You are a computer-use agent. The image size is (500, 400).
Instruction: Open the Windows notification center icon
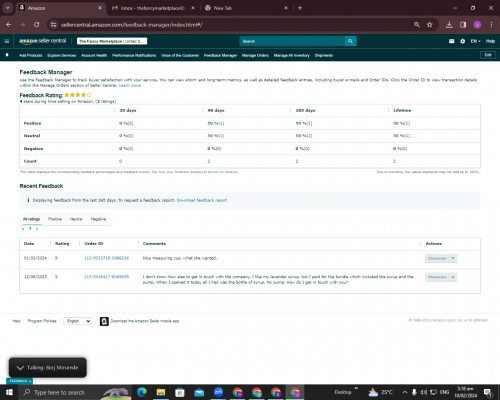pyautogui.click(x=488, y=392)
